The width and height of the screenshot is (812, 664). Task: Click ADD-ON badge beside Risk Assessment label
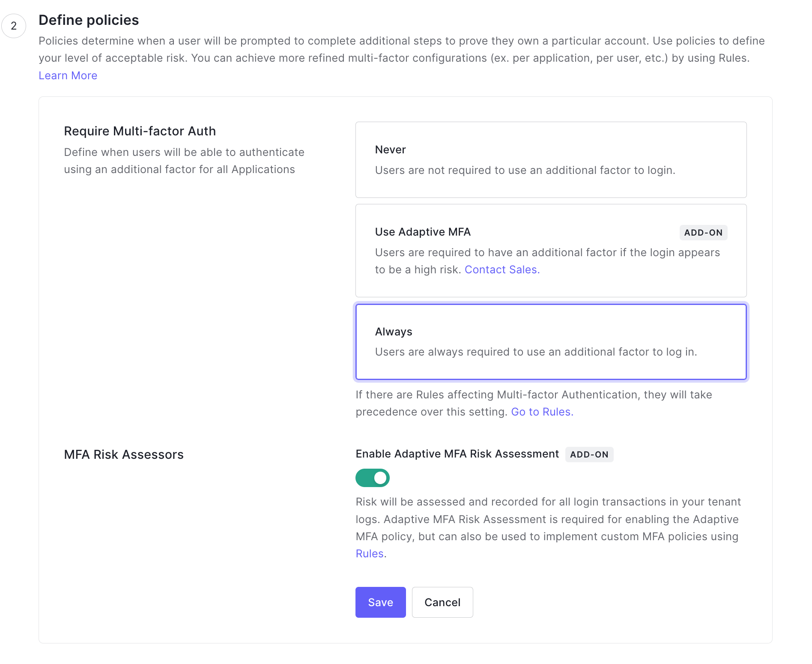pyautogui.click(x=589, y=455)
